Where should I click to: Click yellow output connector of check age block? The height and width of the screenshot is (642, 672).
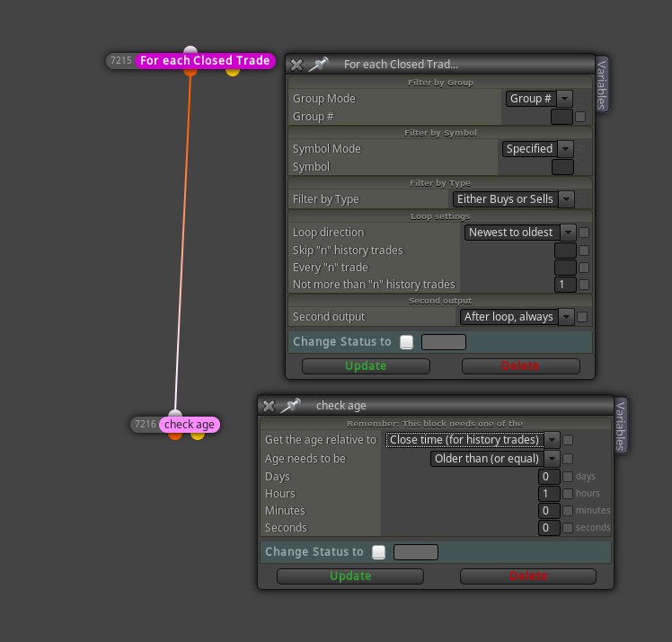point(197,435)
